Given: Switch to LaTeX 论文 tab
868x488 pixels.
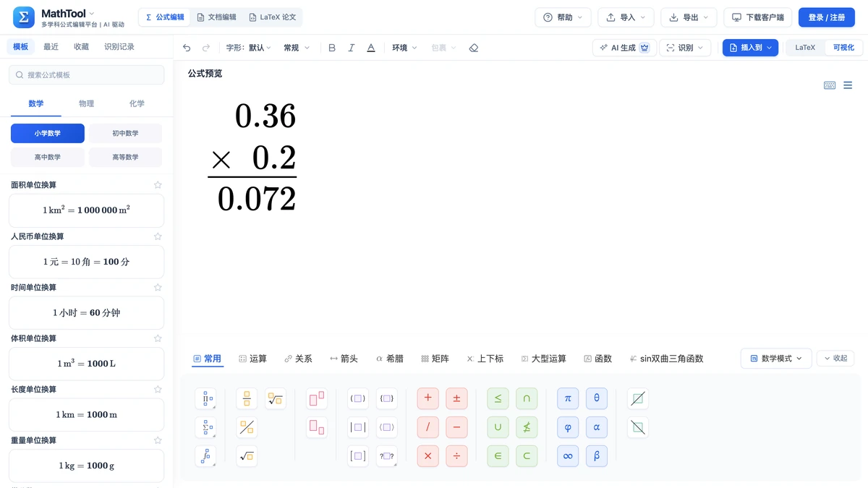Looking at the screenshot, I should [x=272, y=17].
